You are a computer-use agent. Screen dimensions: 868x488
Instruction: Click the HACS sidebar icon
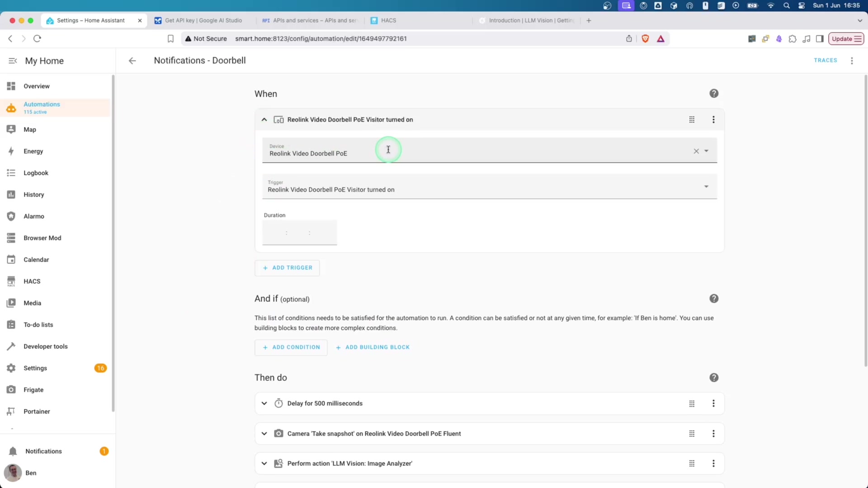point(11,281)
